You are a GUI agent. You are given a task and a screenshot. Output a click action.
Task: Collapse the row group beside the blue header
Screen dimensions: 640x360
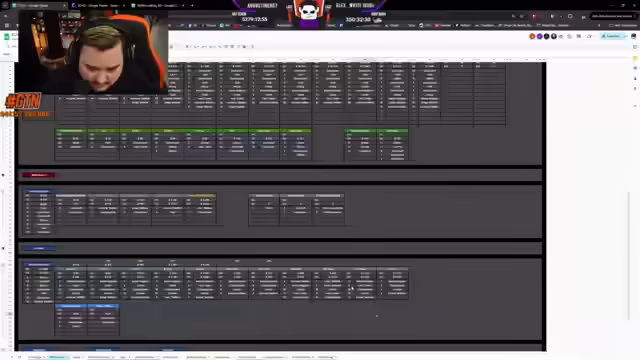click(x=3, y=248)
